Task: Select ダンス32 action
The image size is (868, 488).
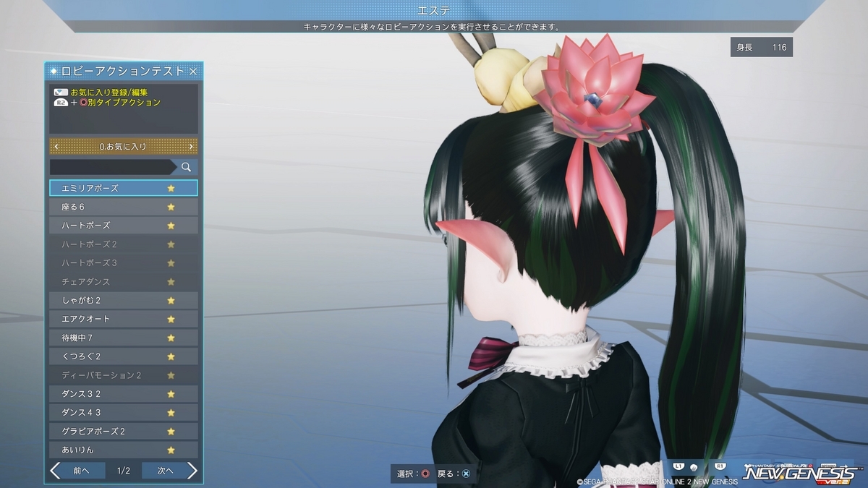Action: point(124,394)
